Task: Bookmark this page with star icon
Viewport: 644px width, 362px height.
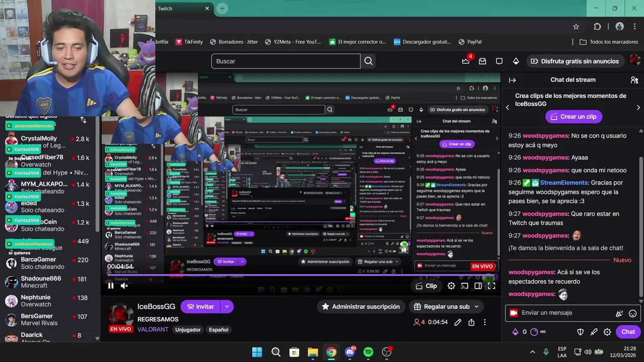Action: point(576,27)
